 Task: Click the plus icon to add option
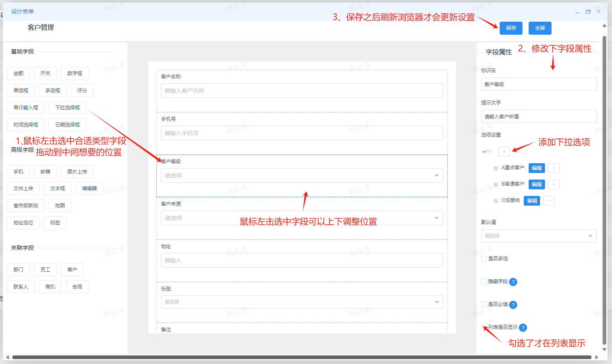(x=504, y=152)
